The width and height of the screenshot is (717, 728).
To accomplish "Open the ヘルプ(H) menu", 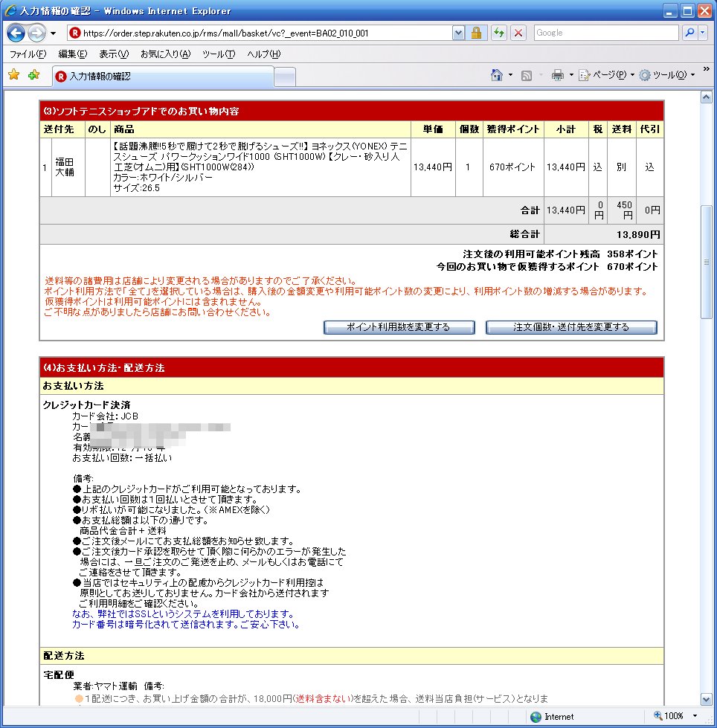I will tap(264, 54).
